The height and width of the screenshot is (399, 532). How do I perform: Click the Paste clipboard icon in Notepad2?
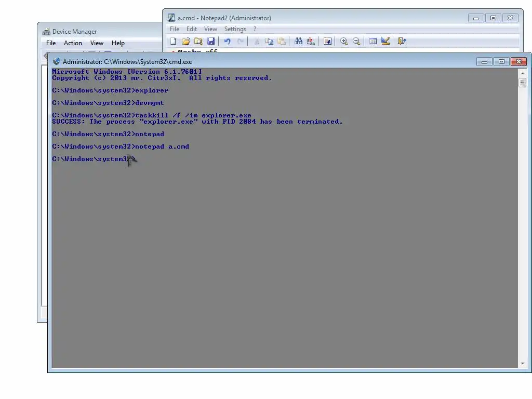[282, 42]
